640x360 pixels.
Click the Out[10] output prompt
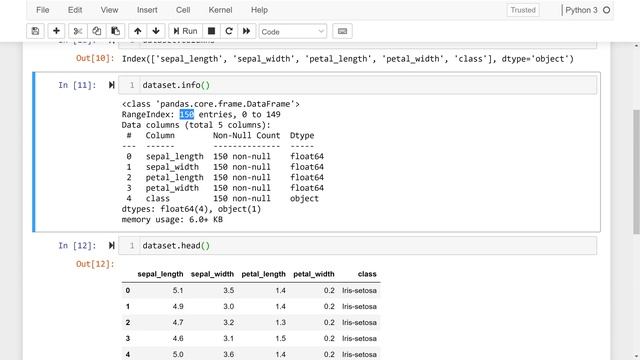[95, 58]
